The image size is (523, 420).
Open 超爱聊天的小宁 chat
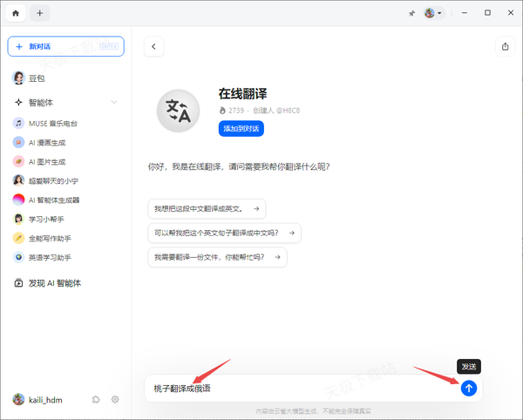point(52,180)
